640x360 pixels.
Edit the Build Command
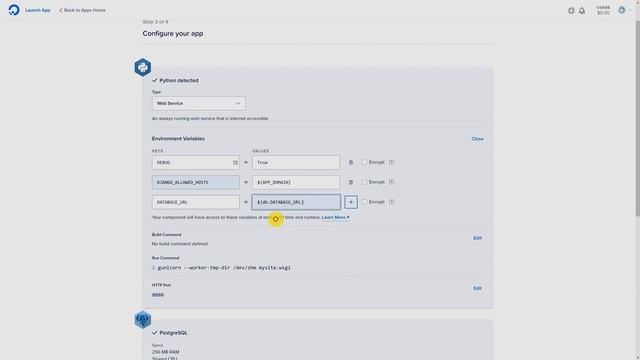coord(477,238)
